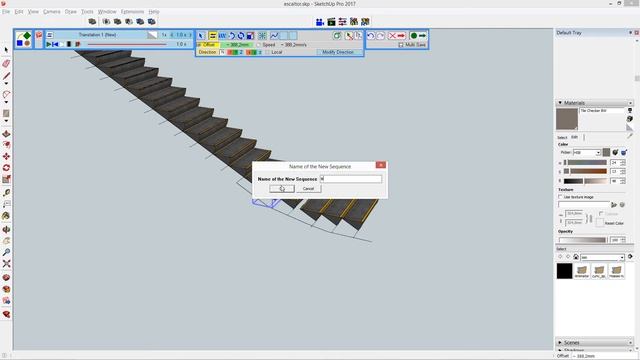This screenshot has height=360, width=640.
Task: Open the View menu
Action: click(33, 12)
